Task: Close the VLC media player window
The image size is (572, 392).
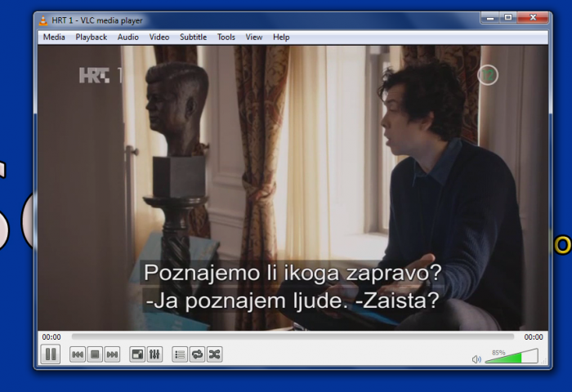Action: (x=533, y=17)
